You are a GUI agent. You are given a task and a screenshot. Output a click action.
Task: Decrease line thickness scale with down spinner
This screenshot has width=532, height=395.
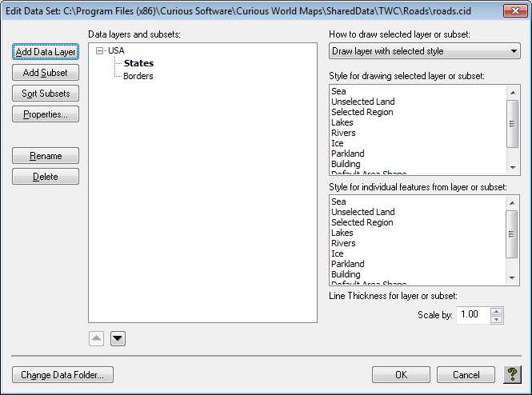pyautogui.click(x=497, y=320)
